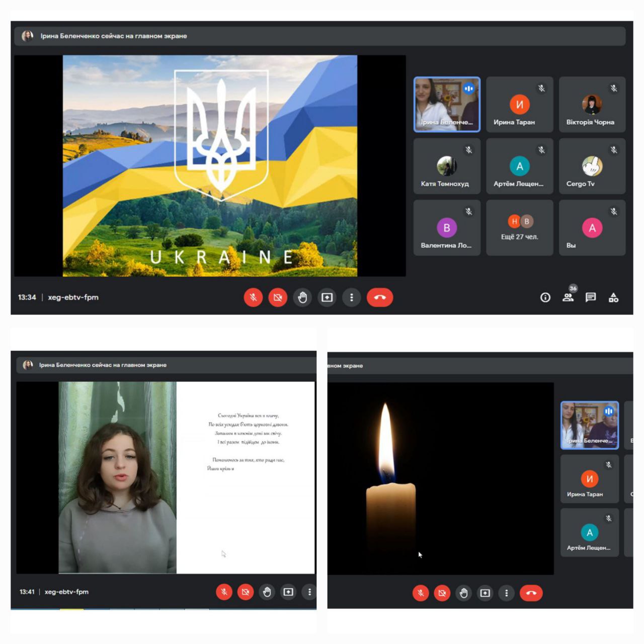The image size is (644, 644).
Task: Turn on the camera in the 13:34 call
Action: (x=278, y=297)
